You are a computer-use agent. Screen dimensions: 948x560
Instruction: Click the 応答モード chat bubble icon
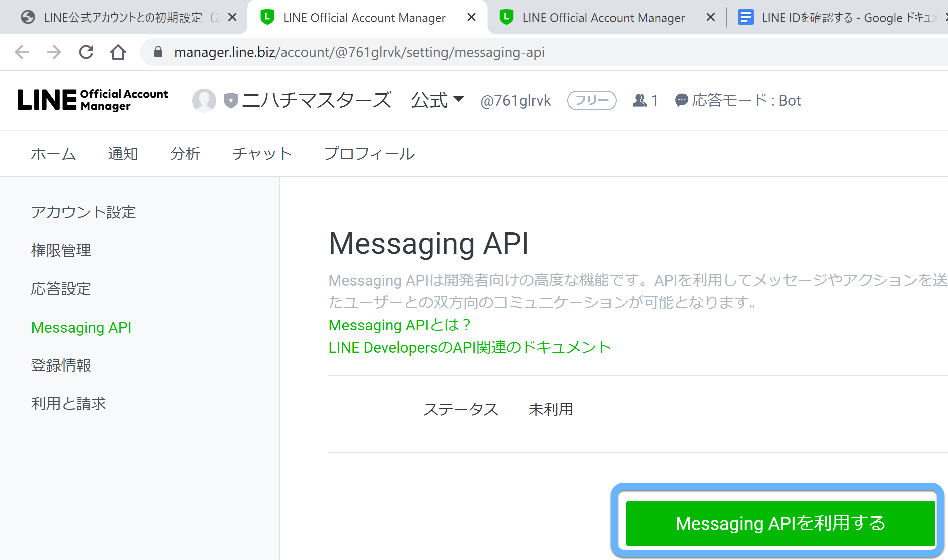pyautogui.click(x=681, y=100)
